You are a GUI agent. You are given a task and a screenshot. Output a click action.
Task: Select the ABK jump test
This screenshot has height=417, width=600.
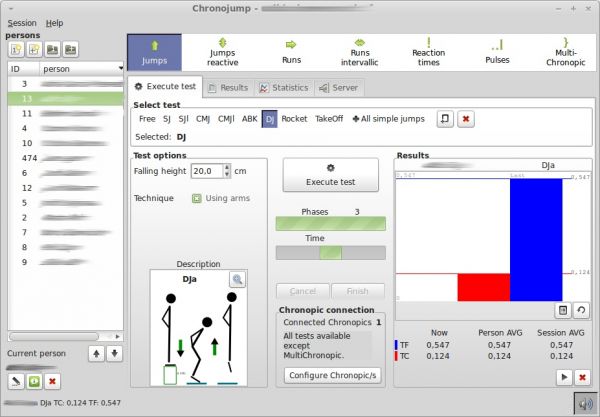[249, 119]
